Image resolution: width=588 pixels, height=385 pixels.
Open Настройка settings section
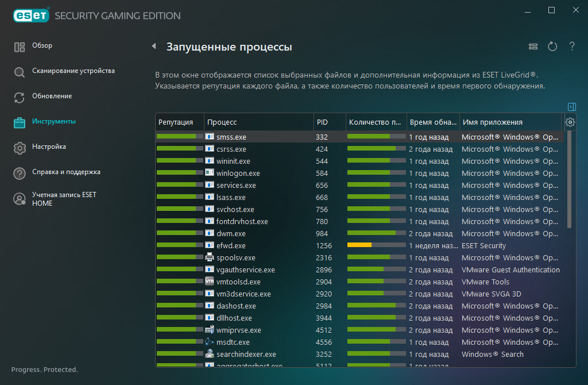click(x=49, y=147)
